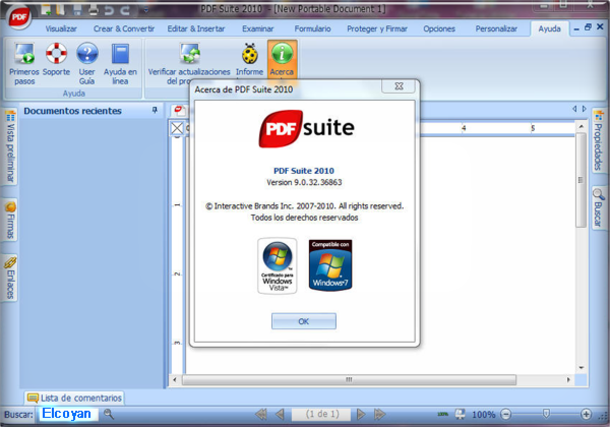Click the open folder icon in title bar
The image size is (610, 427).
(x=61, y=9)
